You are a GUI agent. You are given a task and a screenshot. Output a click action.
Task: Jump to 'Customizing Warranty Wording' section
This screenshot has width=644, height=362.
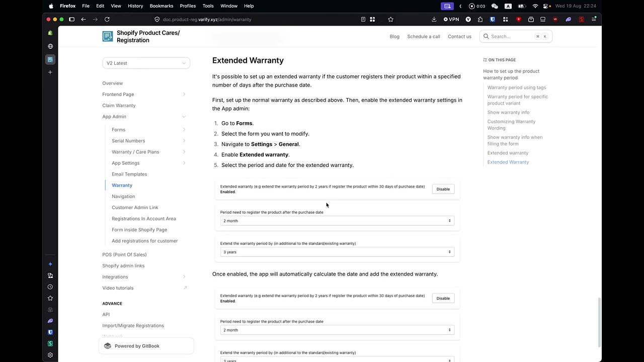click(x=511, y=125)
